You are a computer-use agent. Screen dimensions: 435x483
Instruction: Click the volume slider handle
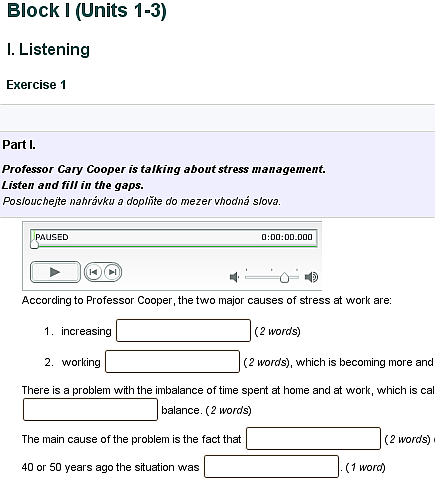284,277
